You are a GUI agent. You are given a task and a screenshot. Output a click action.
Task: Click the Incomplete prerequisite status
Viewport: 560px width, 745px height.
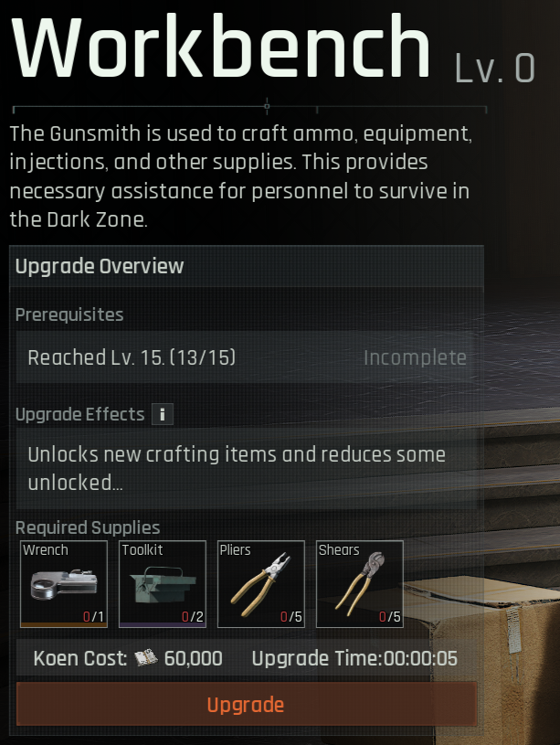(415, 357)
